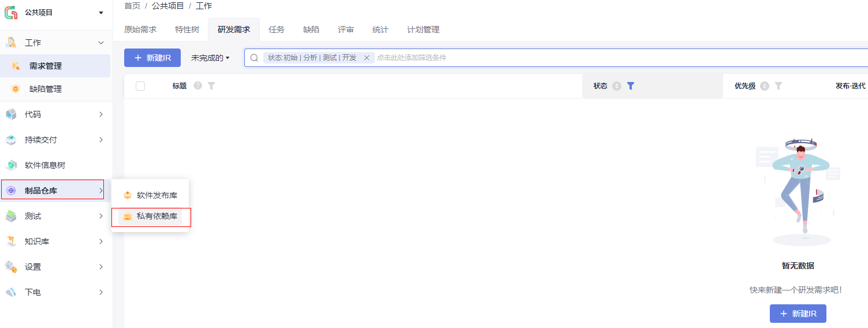Click the filter input to add conditions
868x328 pixels.
412,58
